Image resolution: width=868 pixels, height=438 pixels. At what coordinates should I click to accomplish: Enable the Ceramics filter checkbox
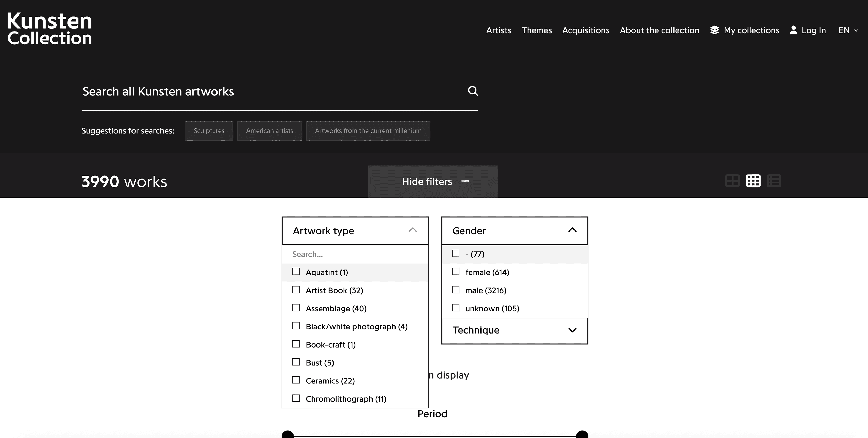click(x=296, y=380)
